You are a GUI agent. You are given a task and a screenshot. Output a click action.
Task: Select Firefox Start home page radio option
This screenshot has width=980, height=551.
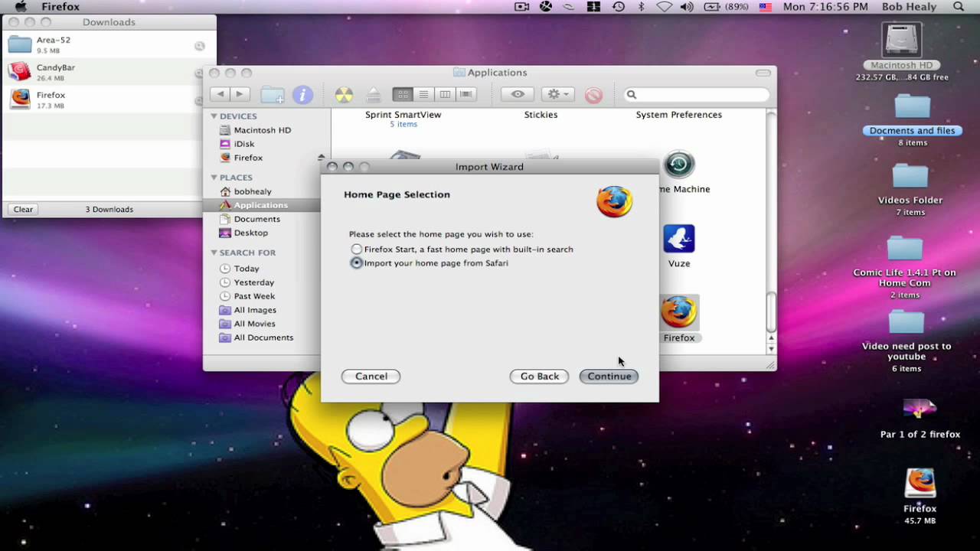[x=357, y=249]
